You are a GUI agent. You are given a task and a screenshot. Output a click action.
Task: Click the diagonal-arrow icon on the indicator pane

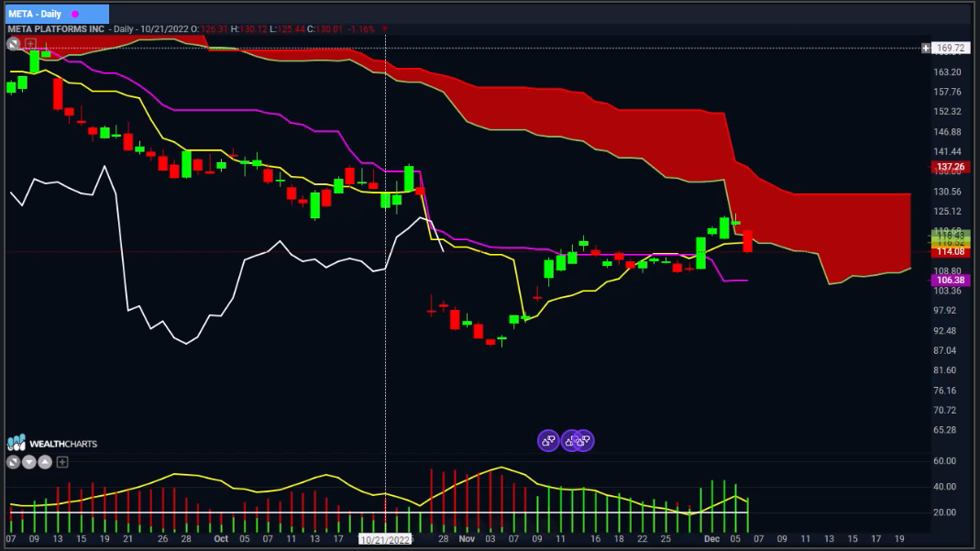13,462
